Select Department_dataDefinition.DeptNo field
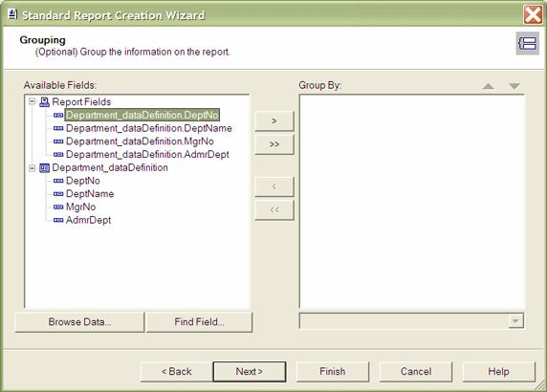 (142, 115)
